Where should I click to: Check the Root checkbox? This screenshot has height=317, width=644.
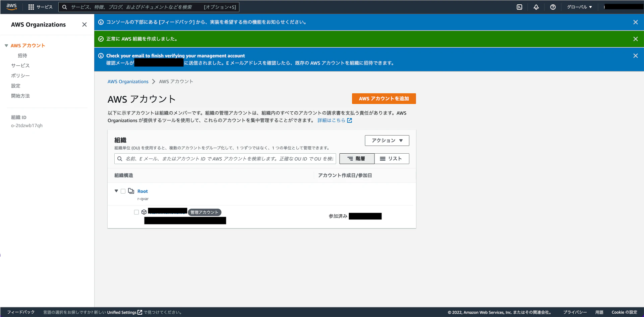click(x=123, y=191)
